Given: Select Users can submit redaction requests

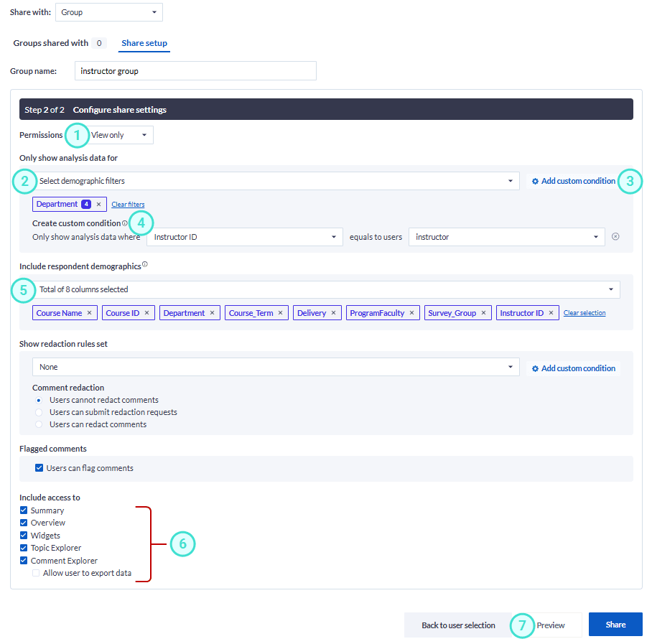Looking at the screenshot, I should tap(39, 412).
